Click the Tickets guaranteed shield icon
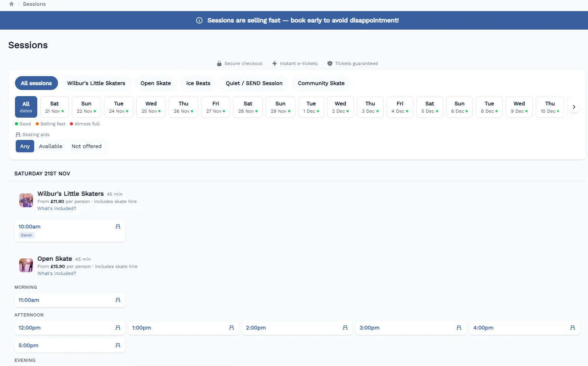 tap(330, 63)
